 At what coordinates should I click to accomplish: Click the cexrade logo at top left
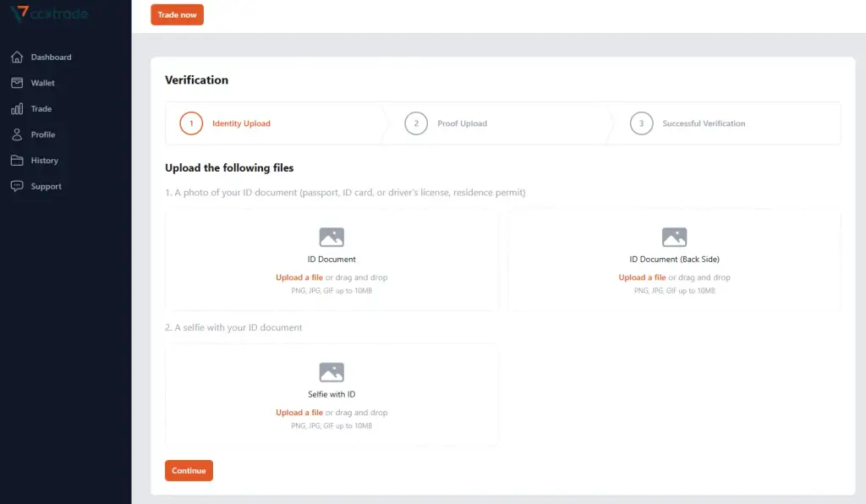[x=49, y=14]
